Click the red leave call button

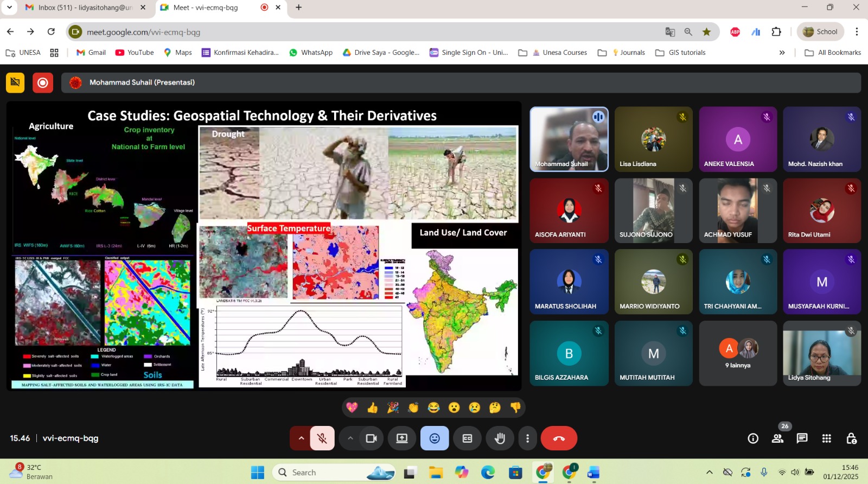(559, 438)
